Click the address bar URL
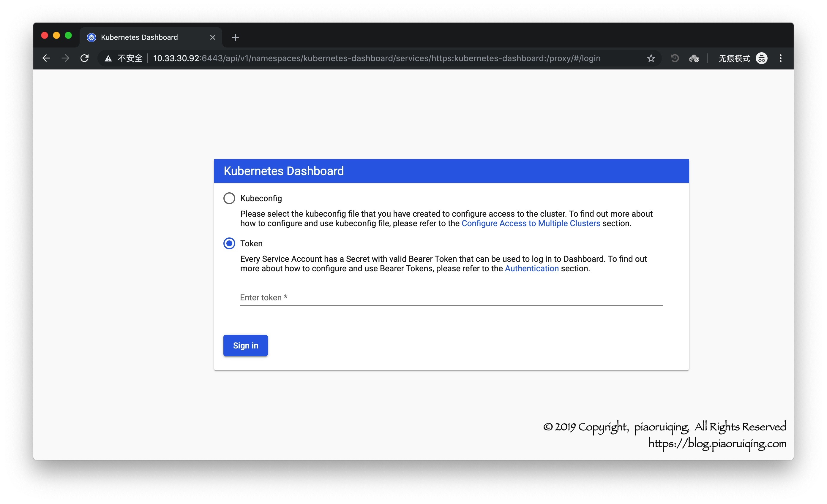The width and height of the screenshot is (827, 504). (377, 58)
